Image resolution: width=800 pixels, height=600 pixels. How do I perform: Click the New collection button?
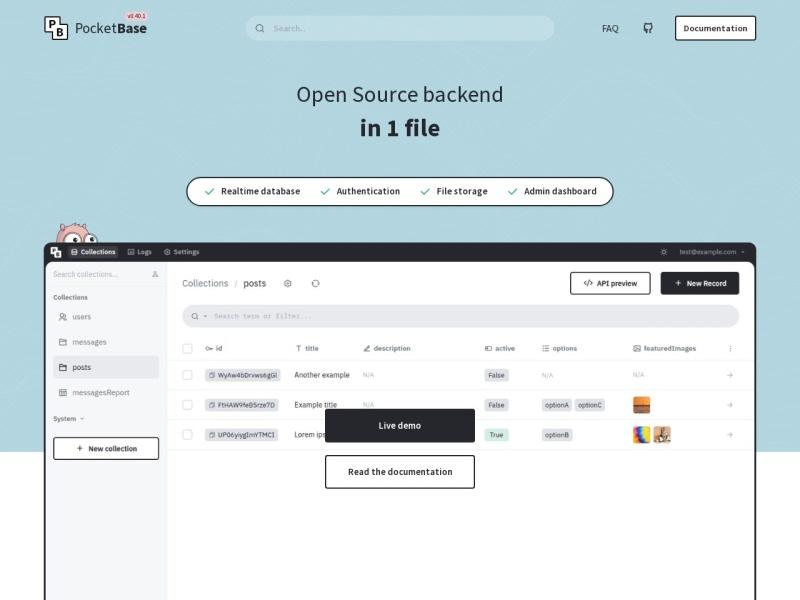click(106, 448)
